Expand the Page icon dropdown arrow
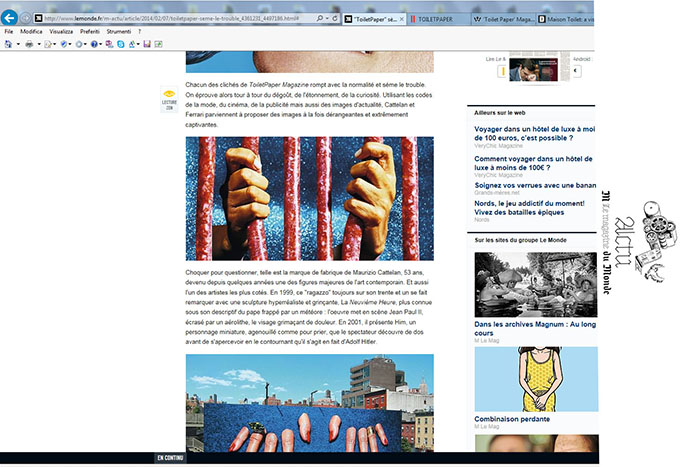The image size is (680, 467). [x=55, y=44]
